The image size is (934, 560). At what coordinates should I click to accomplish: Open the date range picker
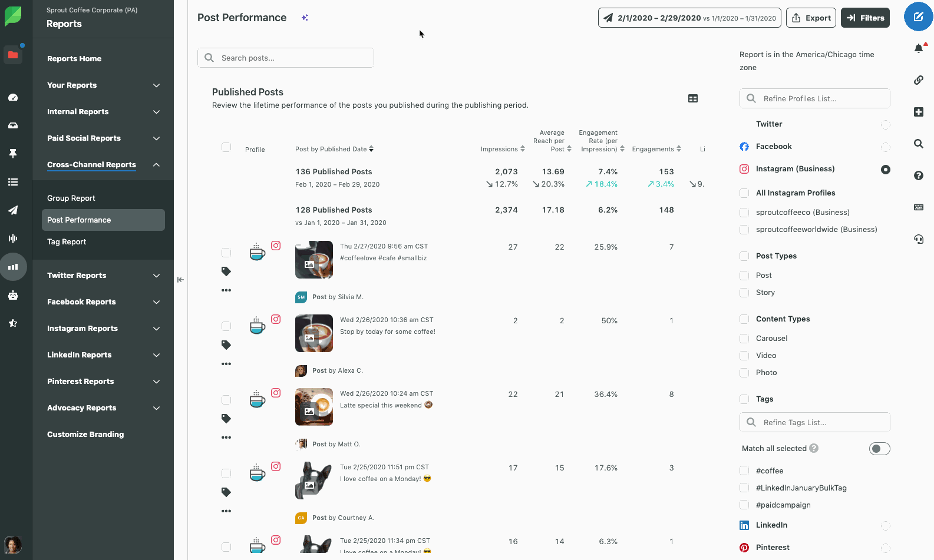pos(689,18)
